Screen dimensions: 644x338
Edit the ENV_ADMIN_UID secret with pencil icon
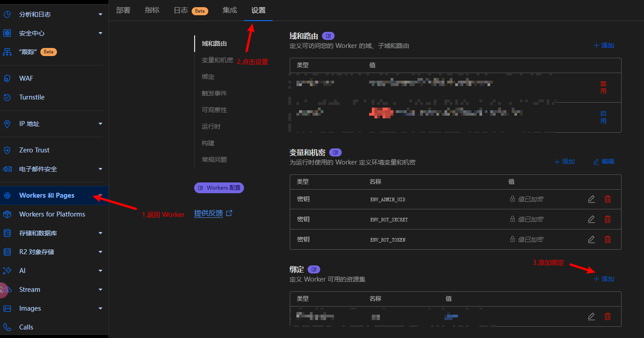tap(592, 199)
